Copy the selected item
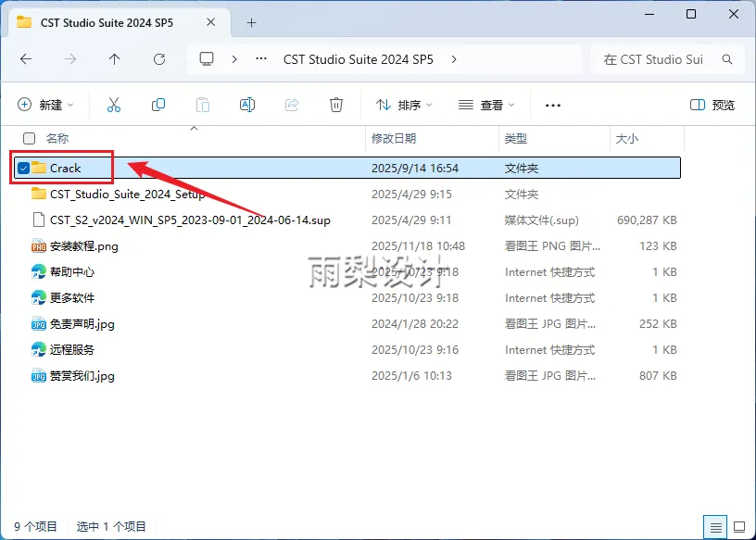 click(158, 105)
